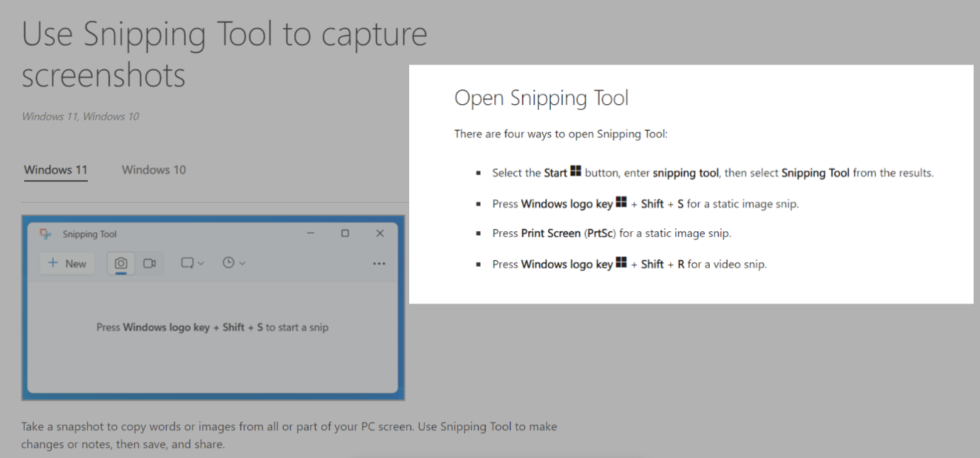
Task: Click 'to start a snip' hint text
Action: pos(297,328)
